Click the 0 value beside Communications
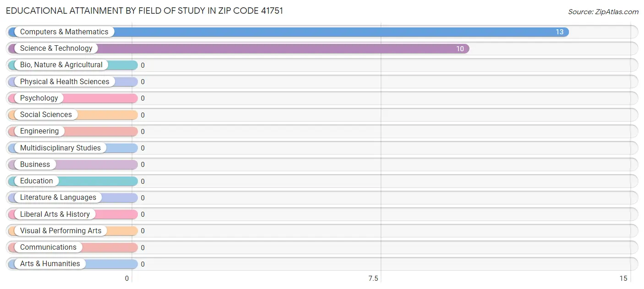The height and width of the screenshot is (289, 644). pos(143,248)
